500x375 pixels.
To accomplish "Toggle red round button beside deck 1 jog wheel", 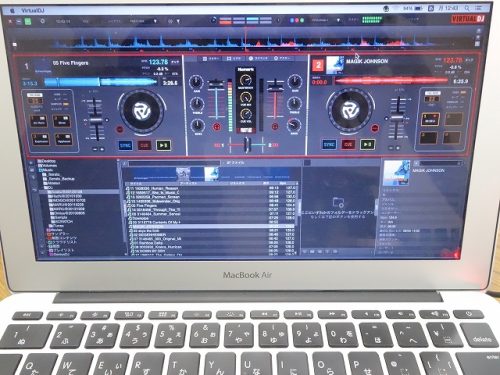I will (x=119, y=129).
